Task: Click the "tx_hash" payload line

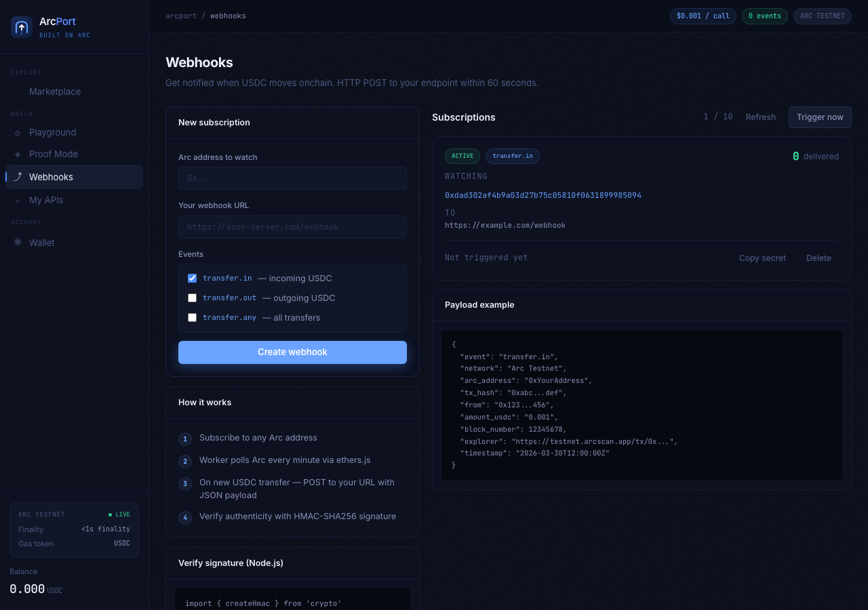Action: click(513, 393)
